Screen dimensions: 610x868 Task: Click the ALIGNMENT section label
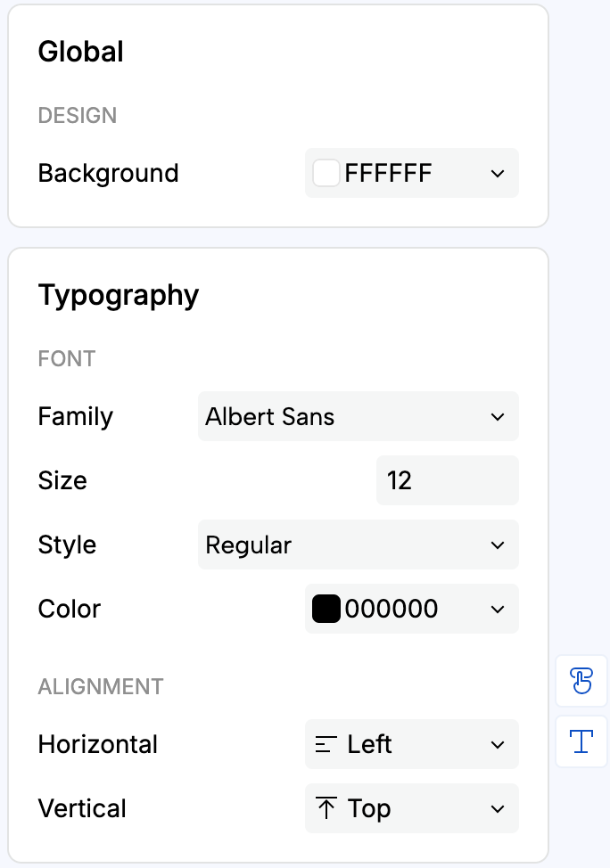click(x=100, y=686)
